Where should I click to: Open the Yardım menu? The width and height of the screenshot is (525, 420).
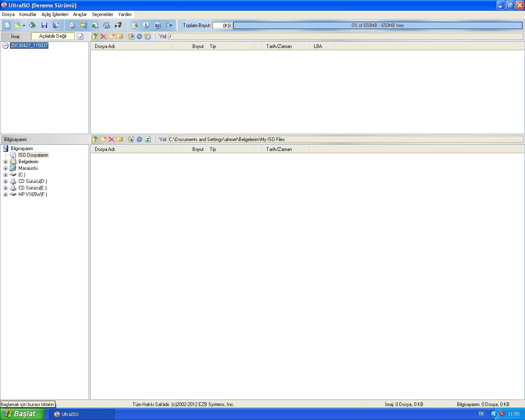click(x=125, y=14)
